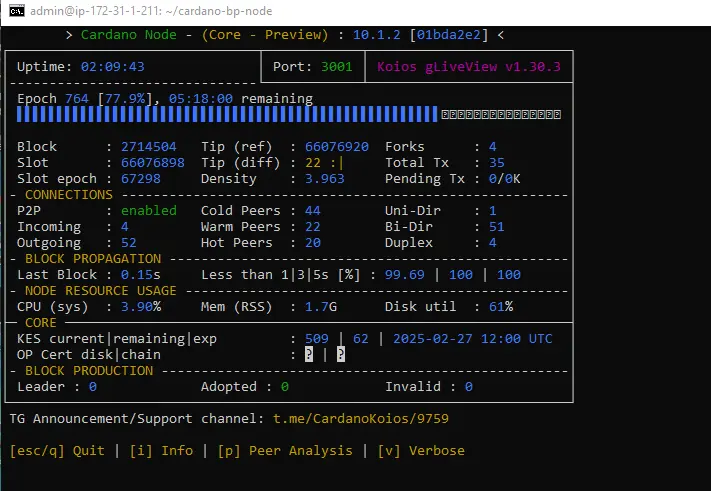Select the KES expiry date 2025-02-27

433,338
